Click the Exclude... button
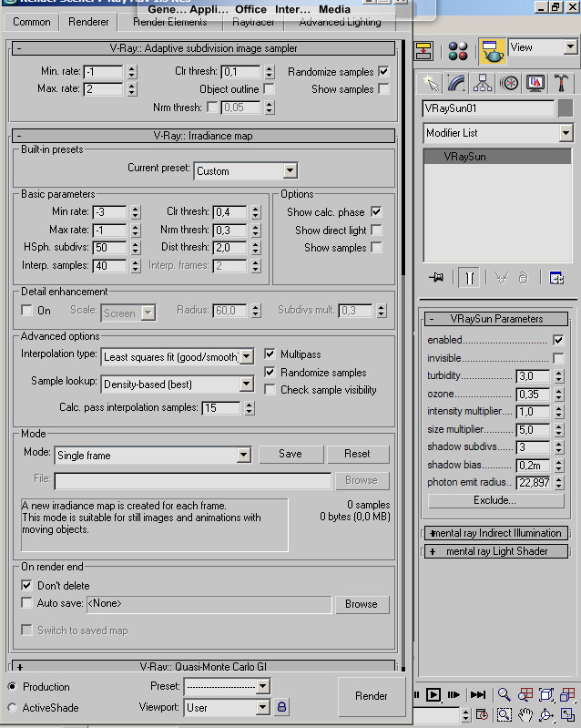The height and width of the screenshot is (728, 581). 495,500
